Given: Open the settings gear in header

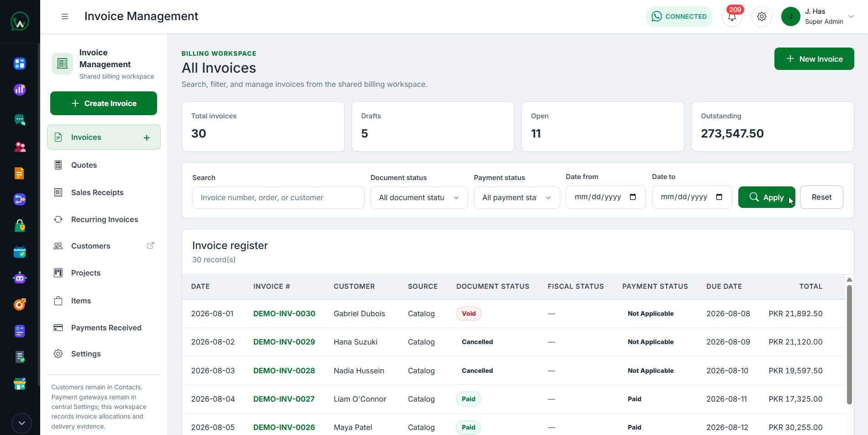Looking at the screenshot, I should click(x=762, y=16).
